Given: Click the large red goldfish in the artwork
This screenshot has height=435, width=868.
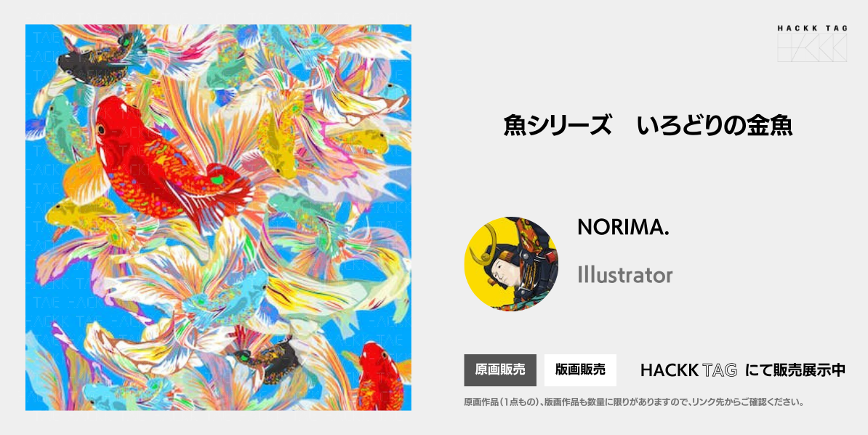Looking at the screenshot, I should click(x=166, y=167).
